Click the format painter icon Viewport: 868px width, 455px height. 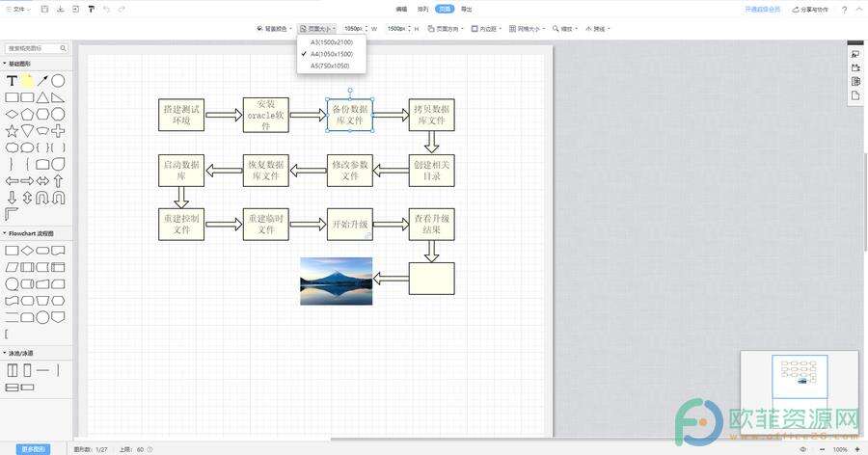click(x=91, y=9)
